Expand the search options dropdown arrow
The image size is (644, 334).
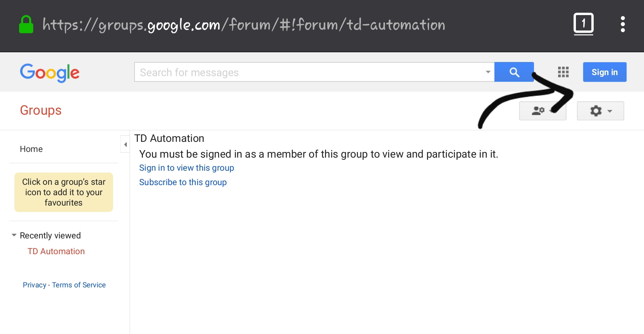tap(488, 72)
